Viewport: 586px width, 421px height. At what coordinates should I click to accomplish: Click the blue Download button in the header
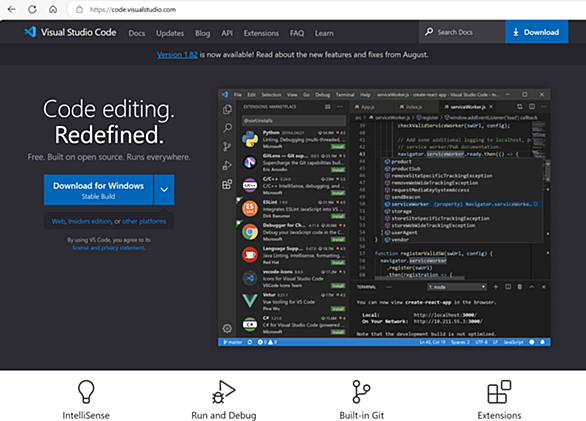click(537, 32)
